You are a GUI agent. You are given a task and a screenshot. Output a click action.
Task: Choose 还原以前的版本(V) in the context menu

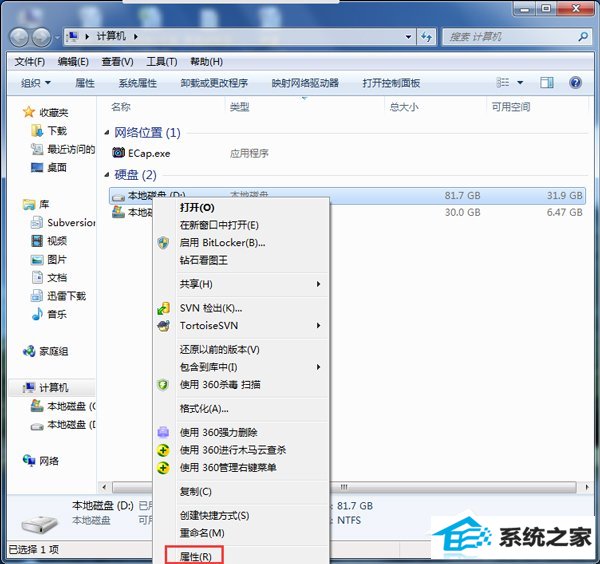pyautogui.click(x=220, y=349)
